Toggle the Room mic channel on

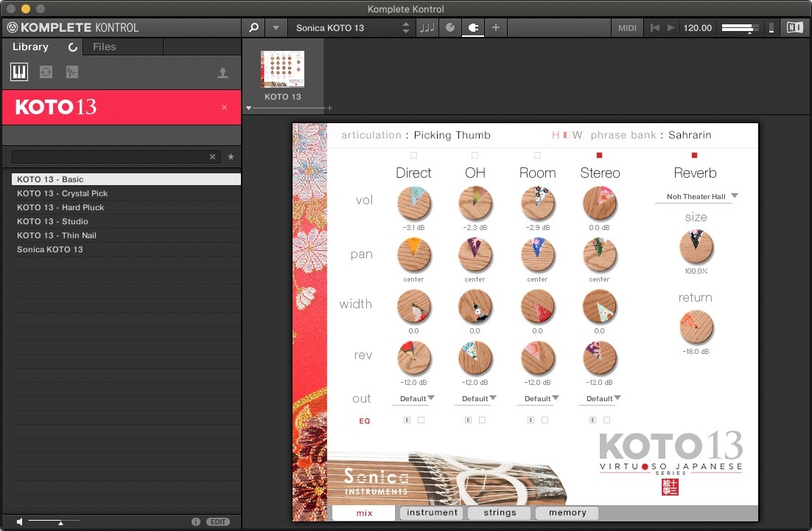[x=537, y=156]
